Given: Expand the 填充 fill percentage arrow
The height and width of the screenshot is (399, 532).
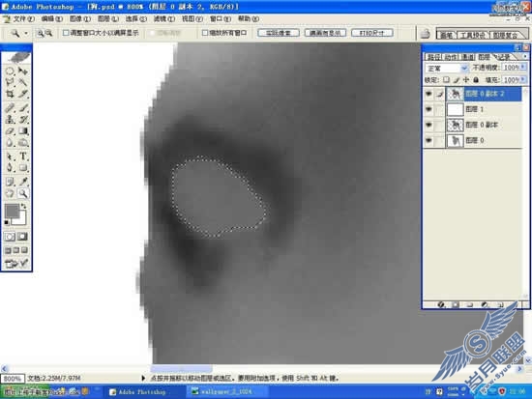Looking at the screenshot, I should click(x=523, y=79).
